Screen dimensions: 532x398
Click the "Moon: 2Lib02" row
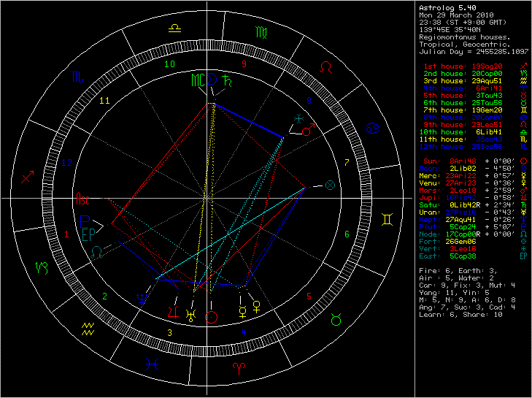[474, 169]
